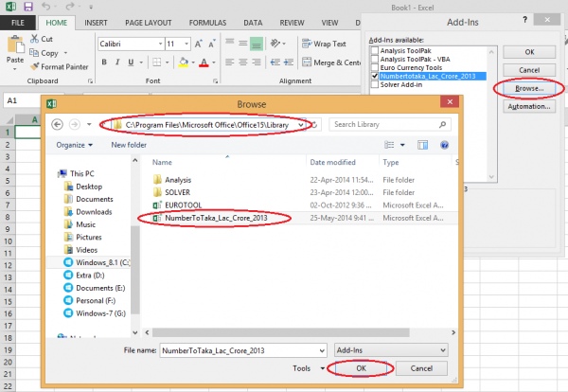Click Automation... in the Add-Ins dialog
Viewport: 568px width, 392px height.
coord(529,106)
